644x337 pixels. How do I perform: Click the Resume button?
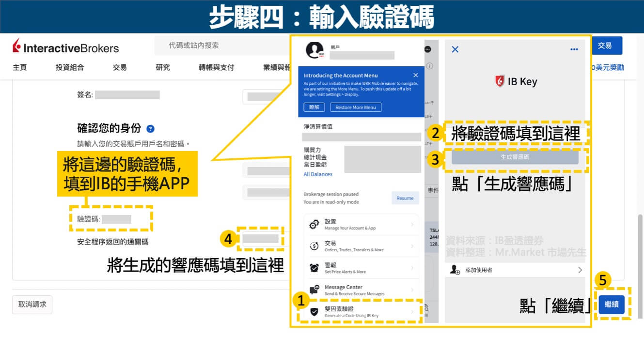tap(405, 198)
